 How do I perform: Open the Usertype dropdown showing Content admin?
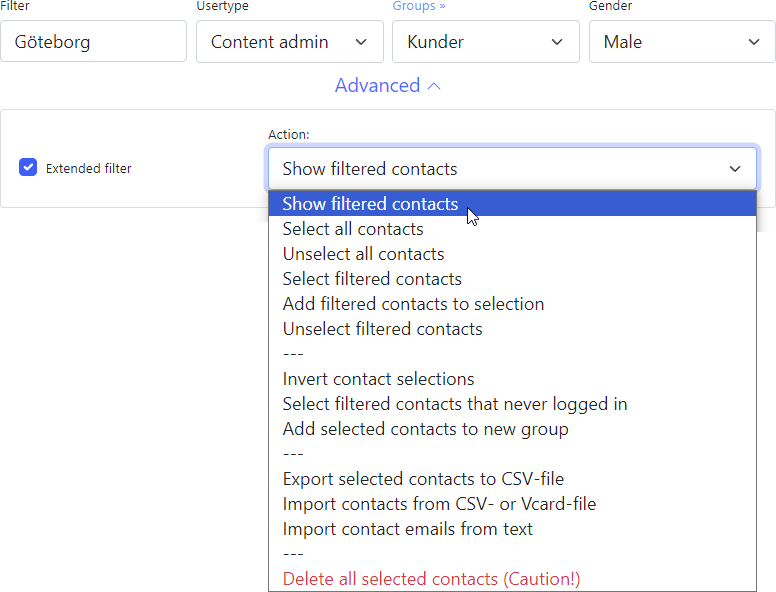coord(290,42)
